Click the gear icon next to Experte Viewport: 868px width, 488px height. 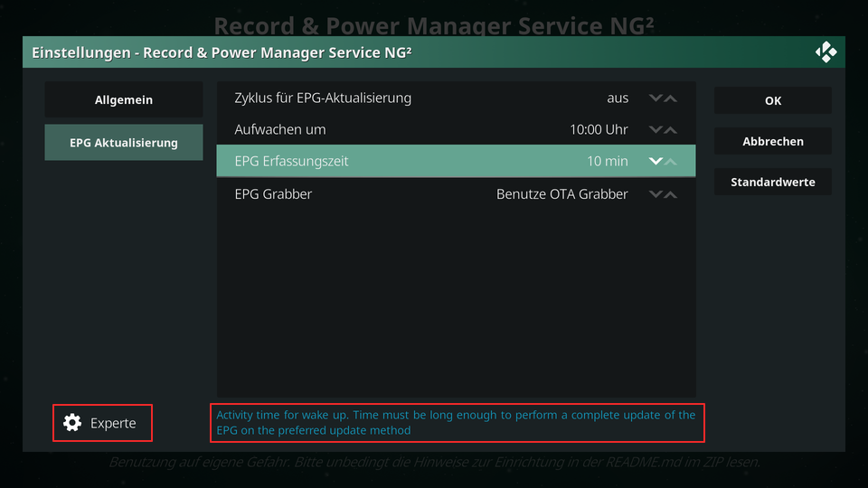72,423
